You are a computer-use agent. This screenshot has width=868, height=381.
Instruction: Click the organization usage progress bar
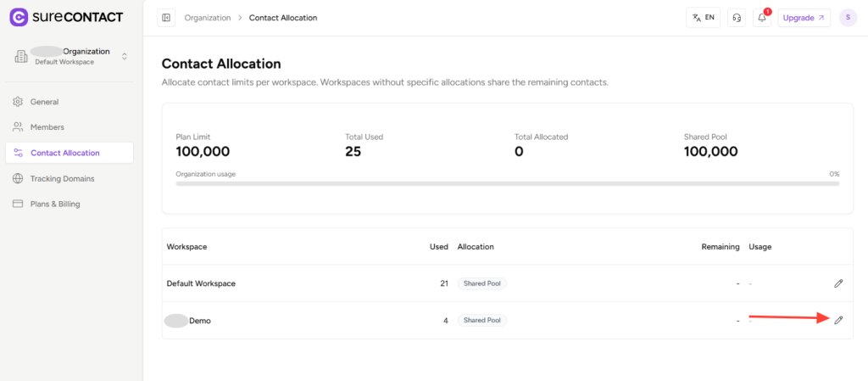pos(507,183)
